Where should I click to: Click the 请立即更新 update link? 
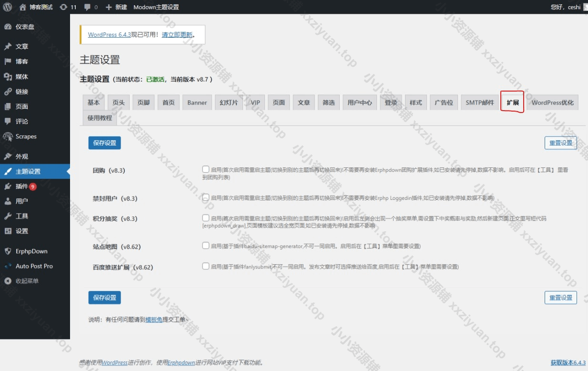[177, 35]
